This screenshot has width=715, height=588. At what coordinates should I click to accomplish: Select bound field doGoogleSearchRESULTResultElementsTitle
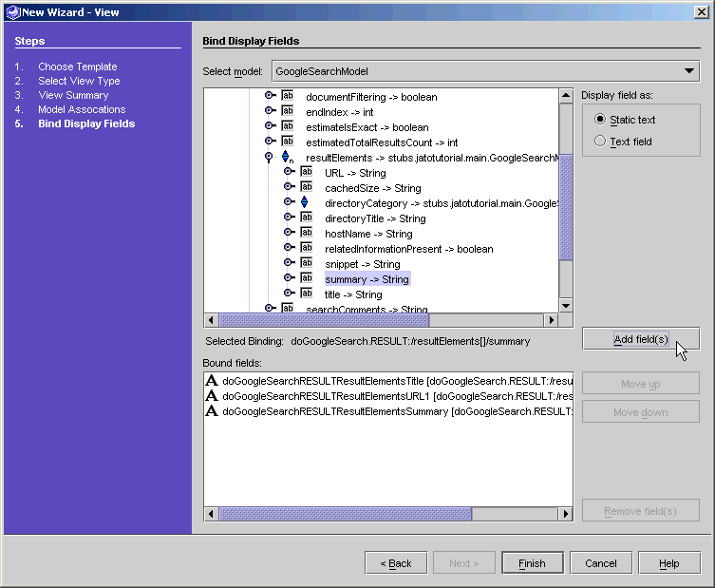[388, 381]
